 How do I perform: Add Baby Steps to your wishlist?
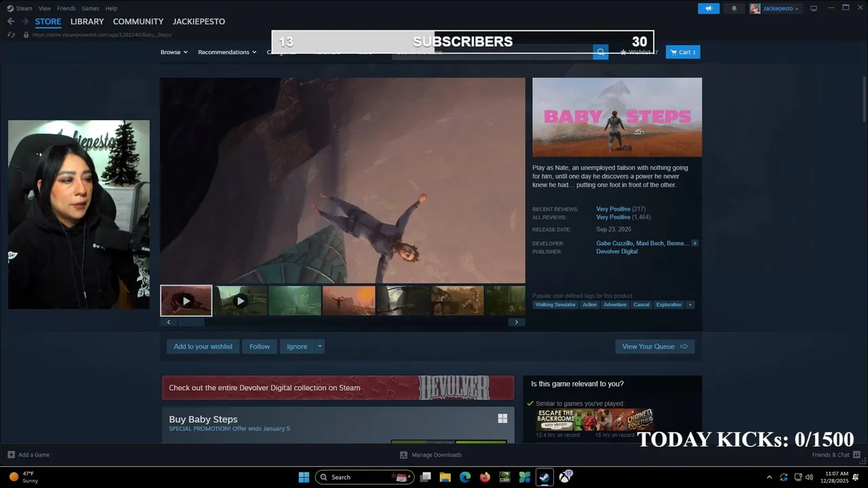pyautogui.click(x=203, y=346)
